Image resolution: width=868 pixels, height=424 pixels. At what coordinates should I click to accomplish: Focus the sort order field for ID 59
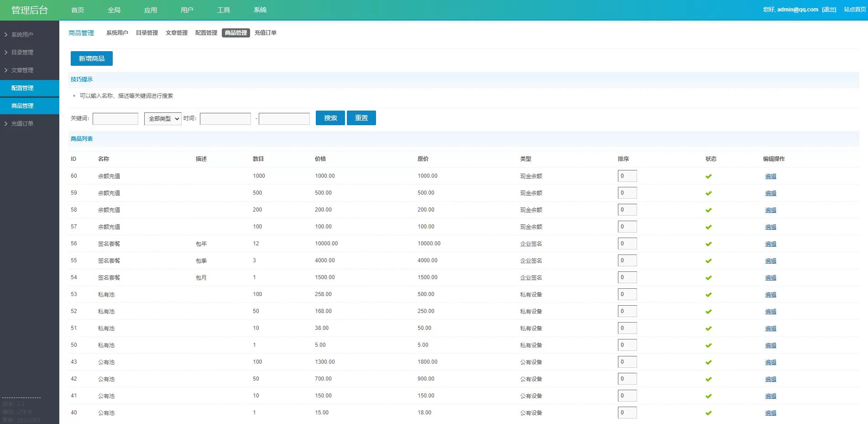click(627, 193)
